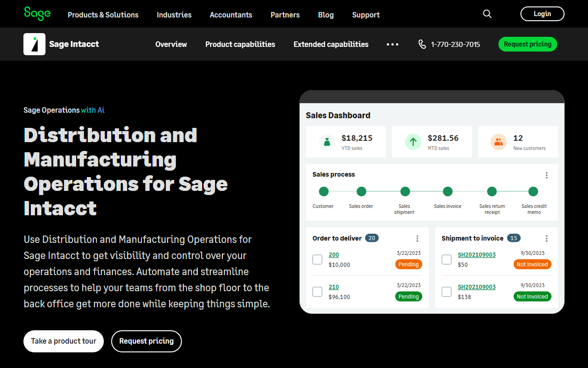Click green Request pricing button in header
588x368 pixels.
[528, 44]
